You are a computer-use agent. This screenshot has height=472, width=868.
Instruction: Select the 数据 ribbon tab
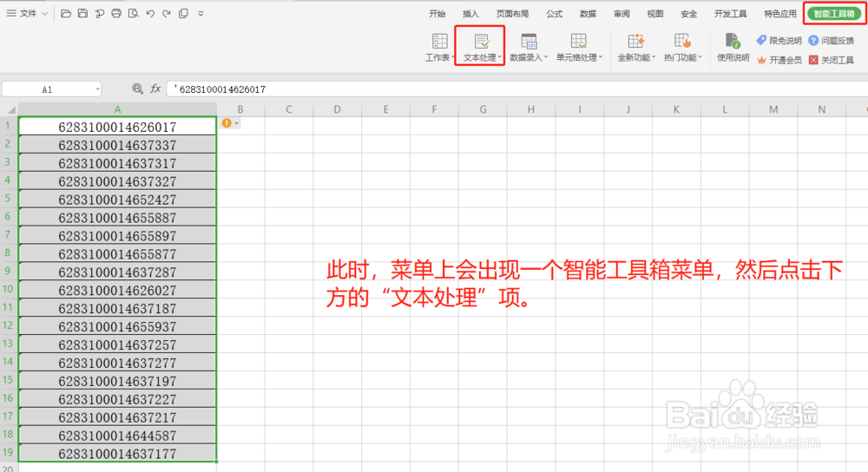coord(588,14)
